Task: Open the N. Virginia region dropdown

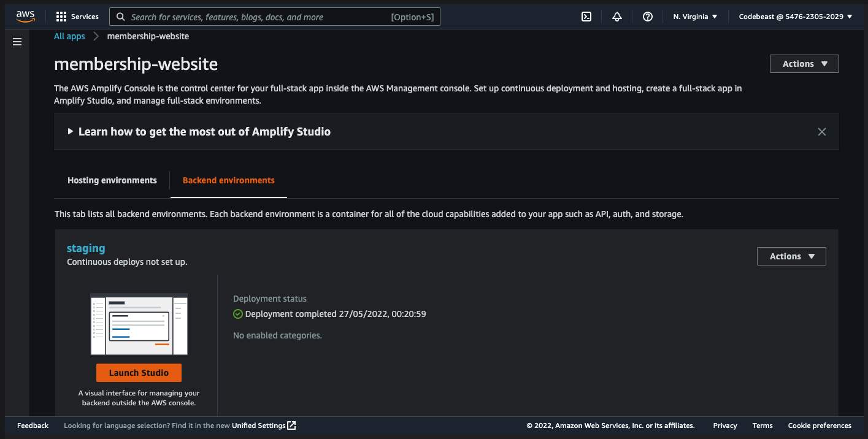Action: pos(695,17)
